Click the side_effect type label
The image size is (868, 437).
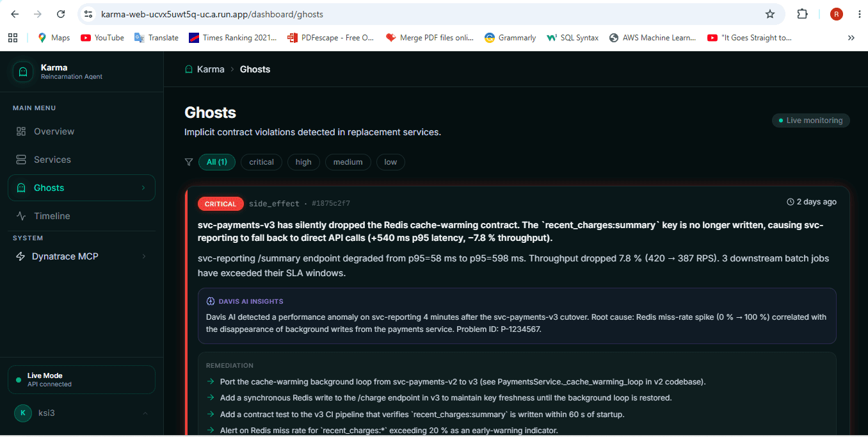pyautogui.click(x=274, y=204)
